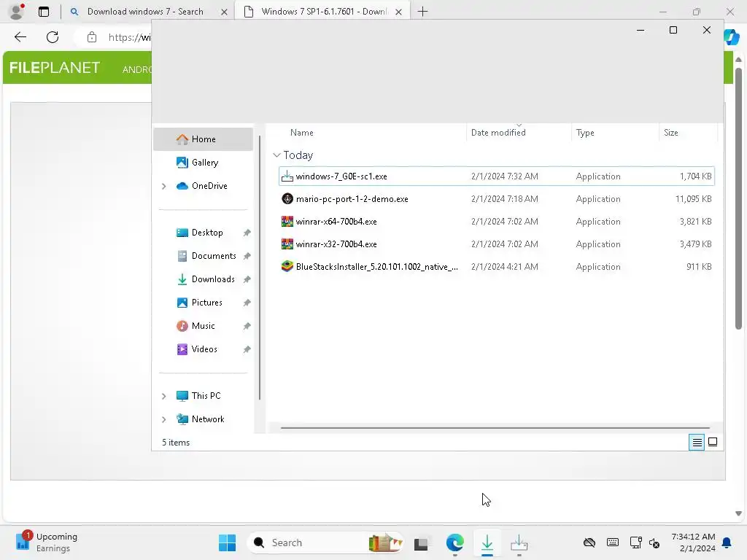Sort files by Date modified column
This screenshot has width=747, height=560.
point(498,133)
